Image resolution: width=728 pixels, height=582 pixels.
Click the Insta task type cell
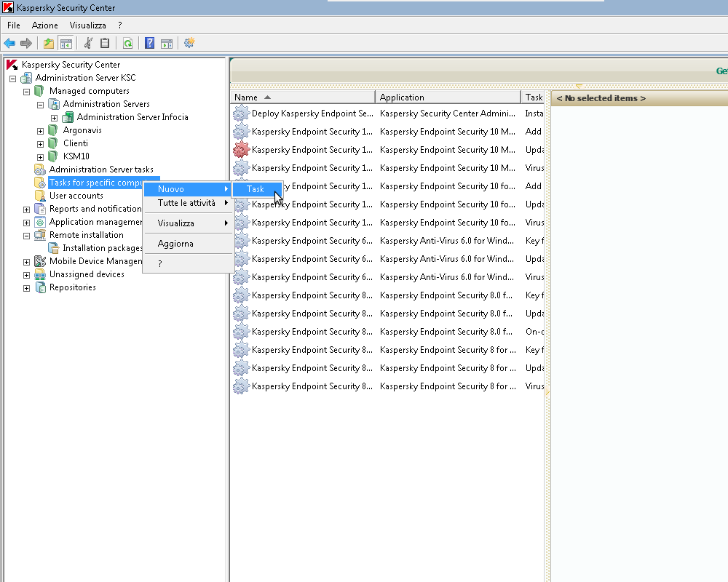click(534, 113)
